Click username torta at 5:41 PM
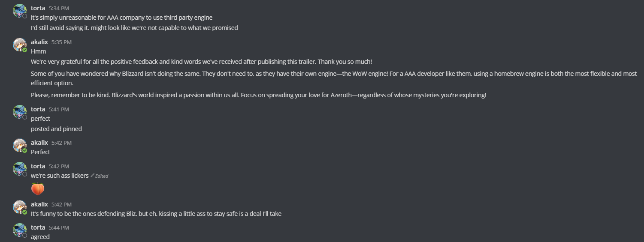 point(38,109)
